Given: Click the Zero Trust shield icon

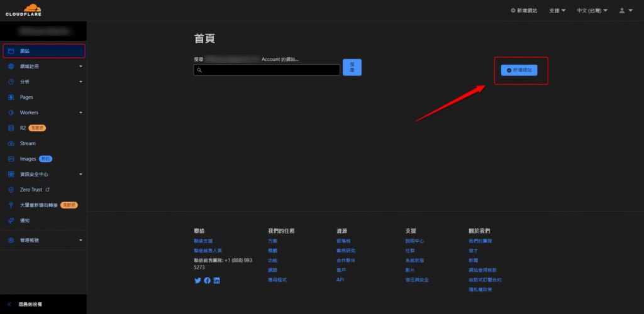Looking at the screenshot, I should click(x=11, y=189).
